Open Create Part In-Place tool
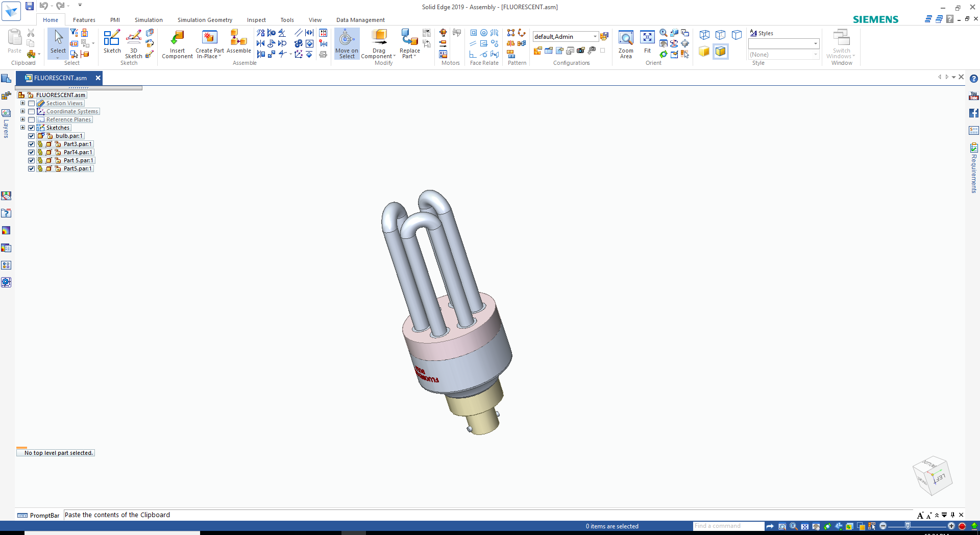This screenshot has height=535, width=980. [209, 44]
